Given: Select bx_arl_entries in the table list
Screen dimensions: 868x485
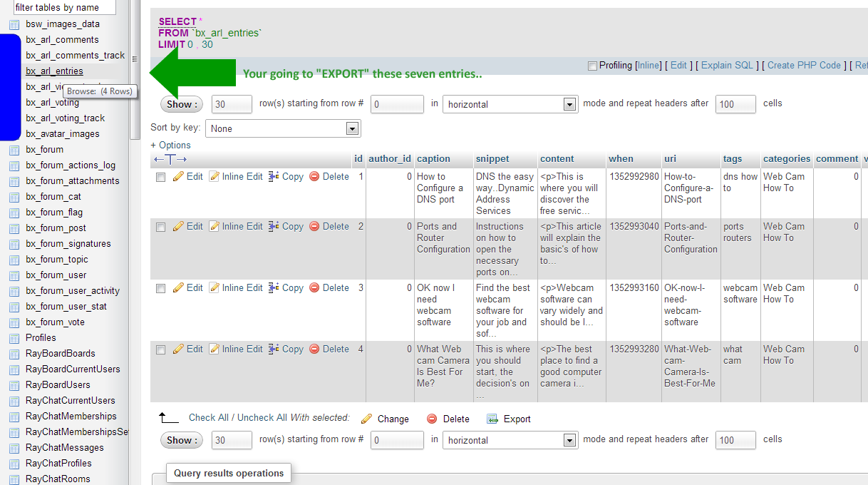Looking at the screenshot, I should (54, 71).
